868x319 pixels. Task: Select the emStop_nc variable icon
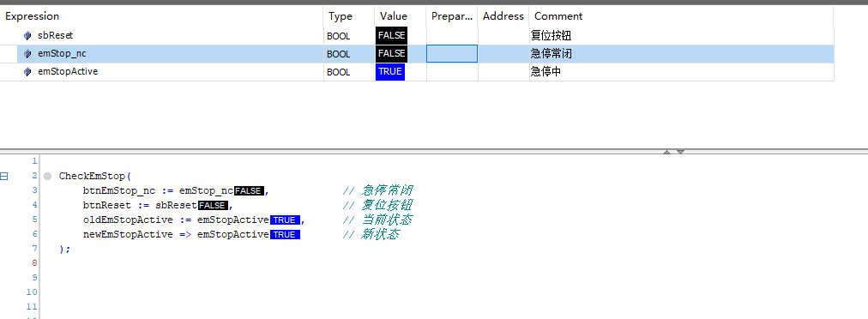pos(27,54)
